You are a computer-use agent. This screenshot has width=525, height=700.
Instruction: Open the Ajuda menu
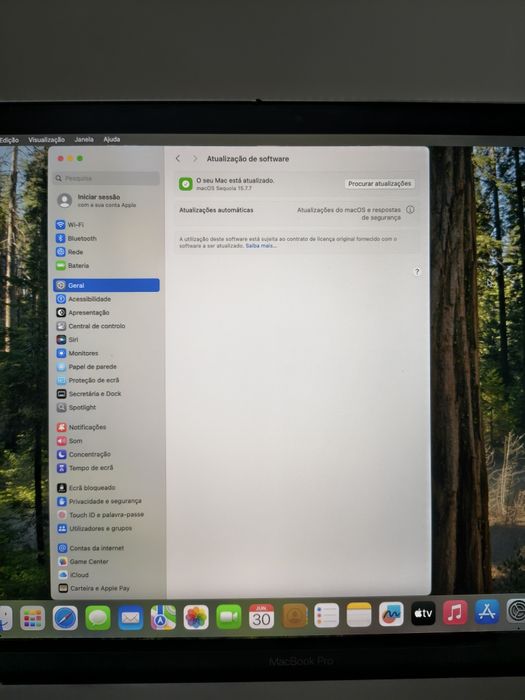[x=112, y=139]
